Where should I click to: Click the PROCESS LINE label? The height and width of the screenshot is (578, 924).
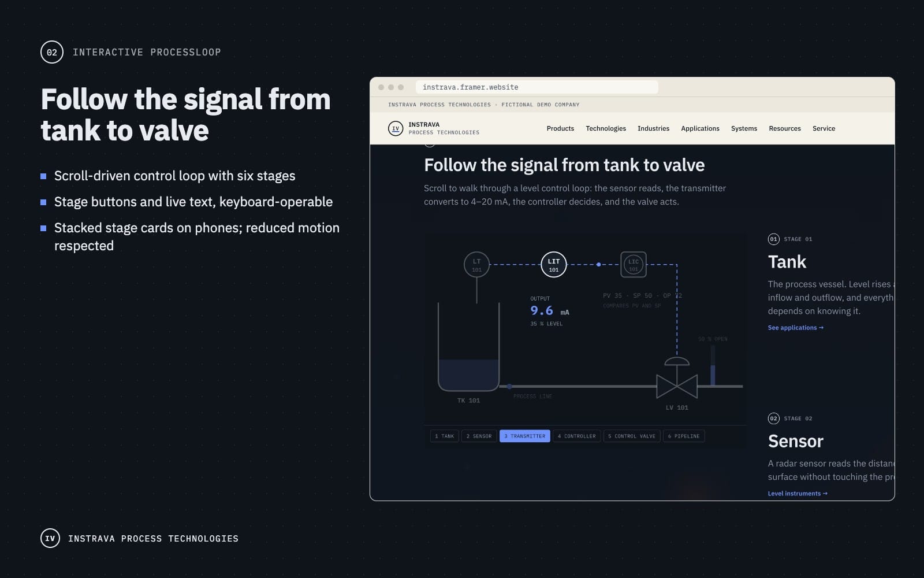(x=532, y=397)
